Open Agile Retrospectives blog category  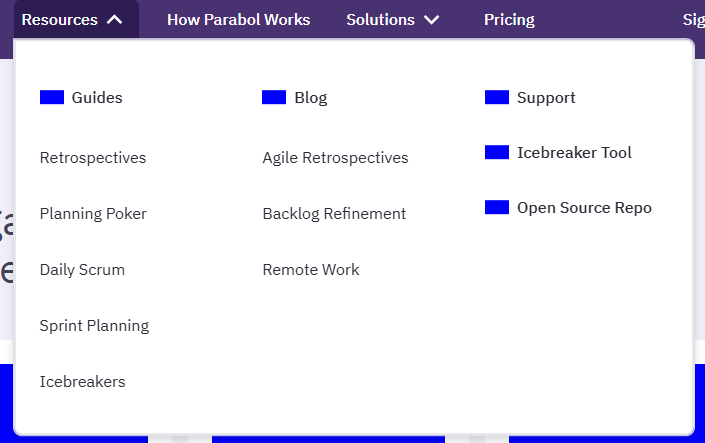coord(335,158)
